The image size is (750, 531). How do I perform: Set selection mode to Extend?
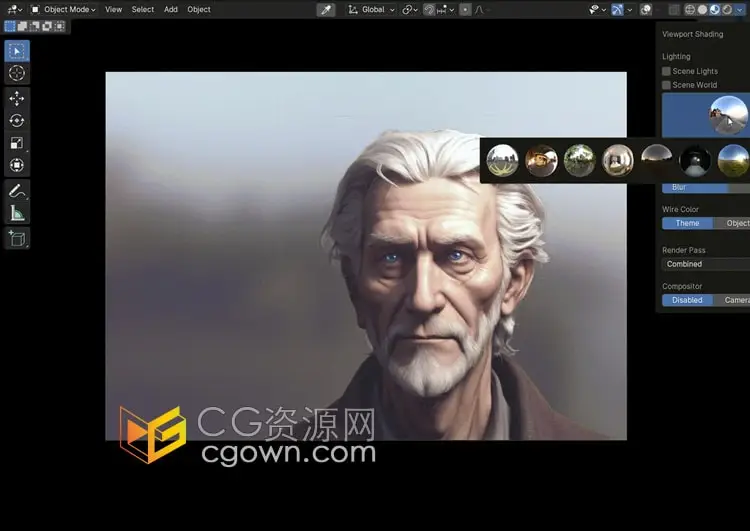click(22, 26)
